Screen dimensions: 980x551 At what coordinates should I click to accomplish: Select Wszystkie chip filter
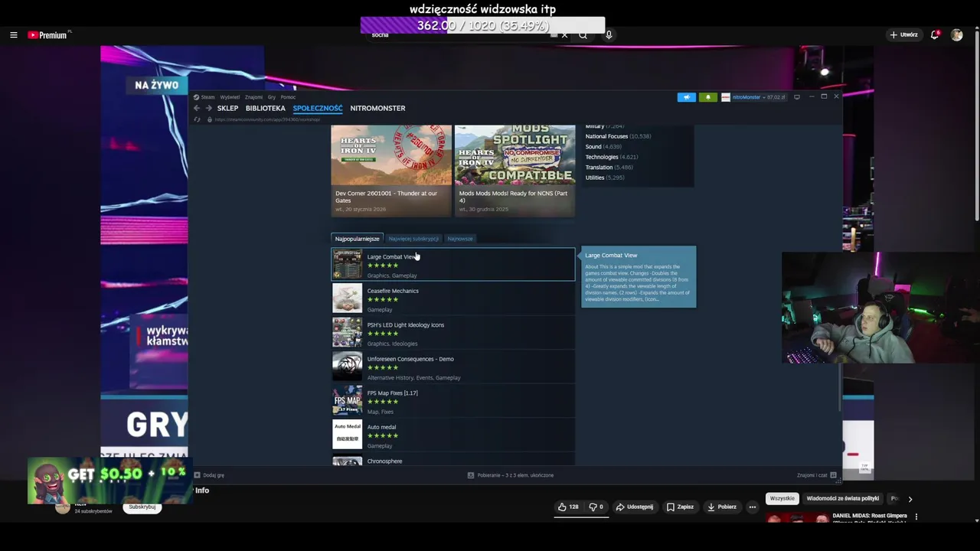click(x=782, y=498)
